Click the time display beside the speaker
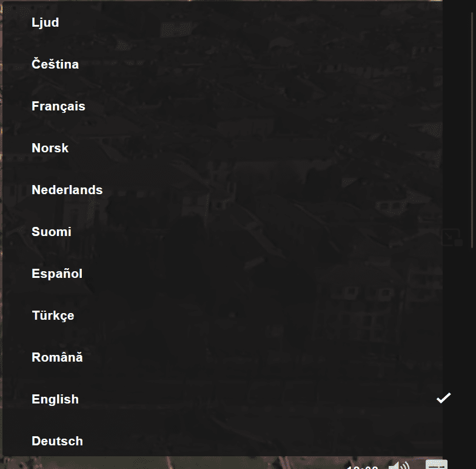This screenshot has width=476, height=469. point(363,466)
